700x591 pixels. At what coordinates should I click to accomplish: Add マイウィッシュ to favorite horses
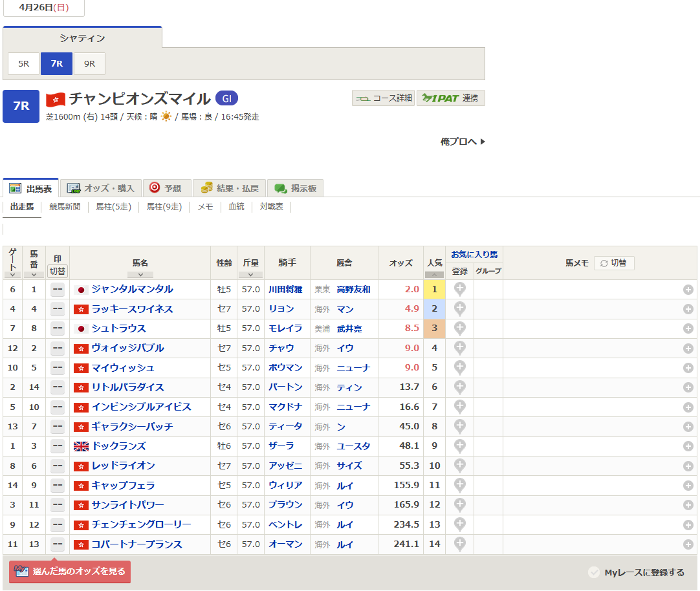click(460, 368)
